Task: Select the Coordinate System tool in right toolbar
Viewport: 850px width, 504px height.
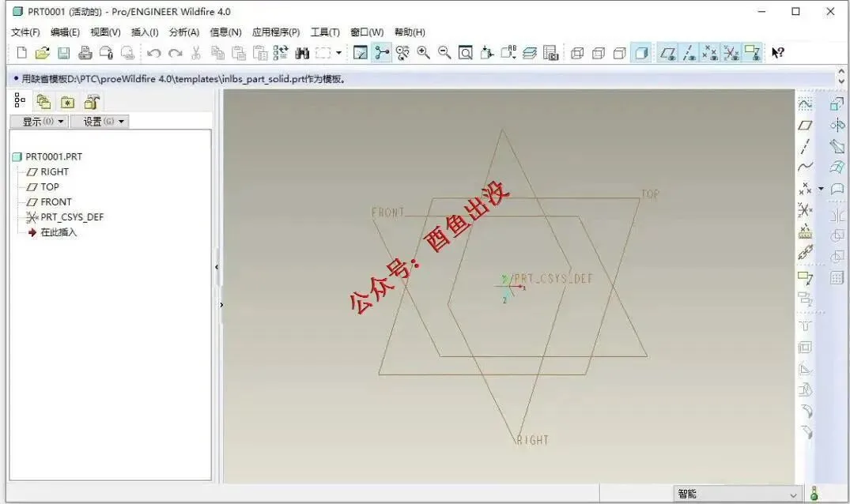Action: (805, 209)
